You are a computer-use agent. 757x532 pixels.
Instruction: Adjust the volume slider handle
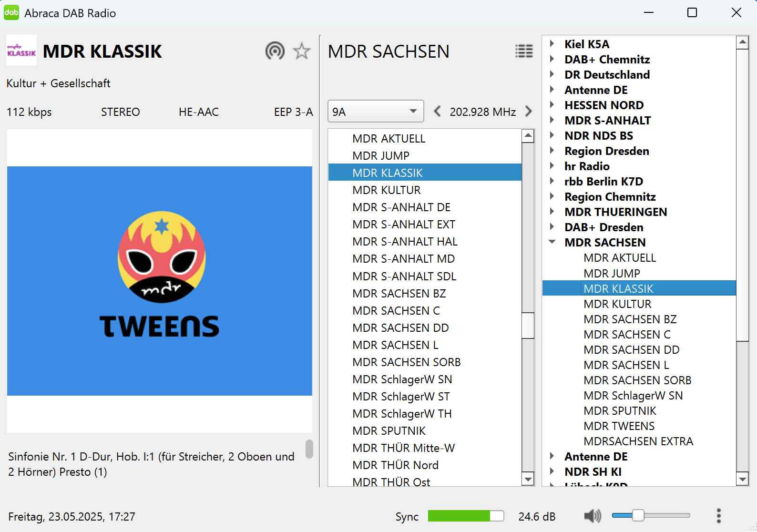click(638, 515)
